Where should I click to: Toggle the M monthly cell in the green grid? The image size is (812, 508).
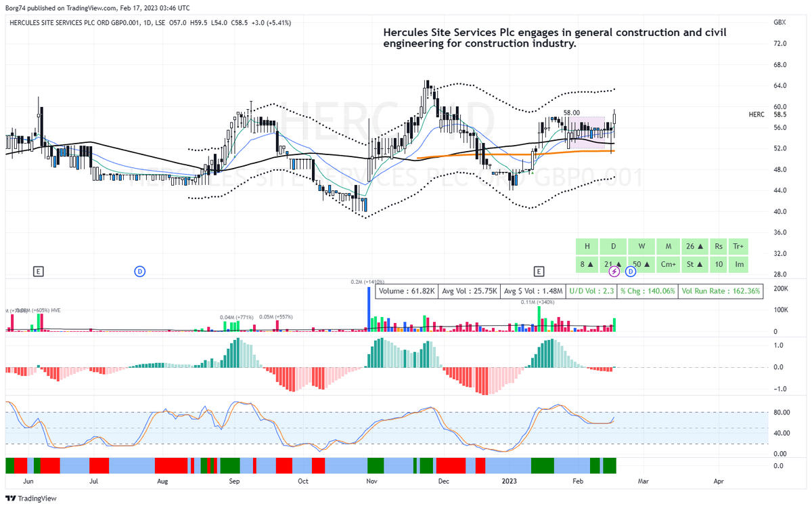668,246
